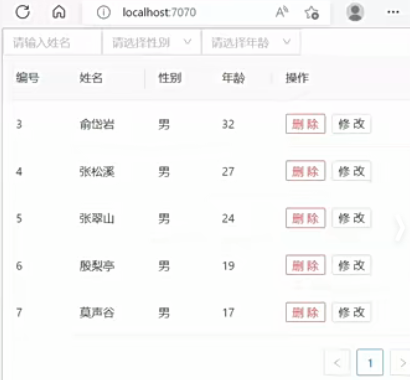Delete the row for 俞岱岩
The width and height of the screenshot is (410, 380).
click(305, 124)
